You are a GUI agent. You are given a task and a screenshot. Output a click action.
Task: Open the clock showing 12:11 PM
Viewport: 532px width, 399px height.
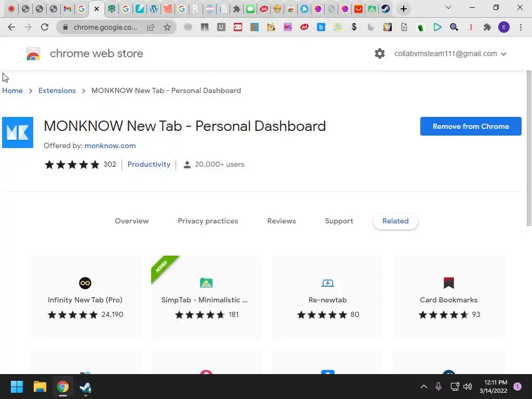pyautogui.click(x=494, y=387)
